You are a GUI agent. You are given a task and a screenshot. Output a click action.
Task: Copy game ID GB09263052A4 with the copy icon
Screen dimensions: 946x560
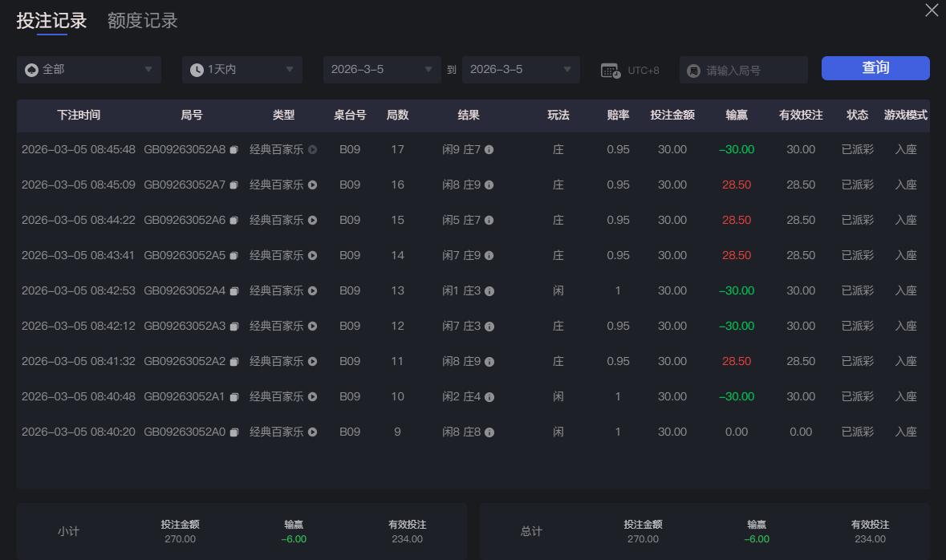pos(233,290)
